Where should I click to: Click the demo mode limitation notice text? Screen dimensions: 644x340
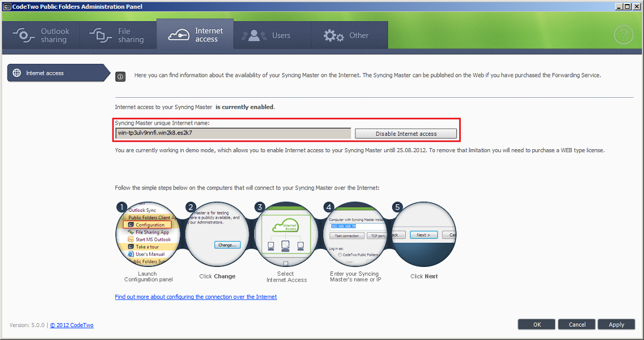(x=360, y=150)
